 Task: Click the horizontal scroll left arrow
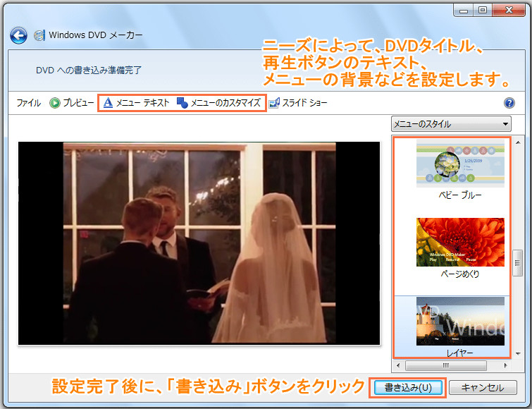click(x=398, y=365)
